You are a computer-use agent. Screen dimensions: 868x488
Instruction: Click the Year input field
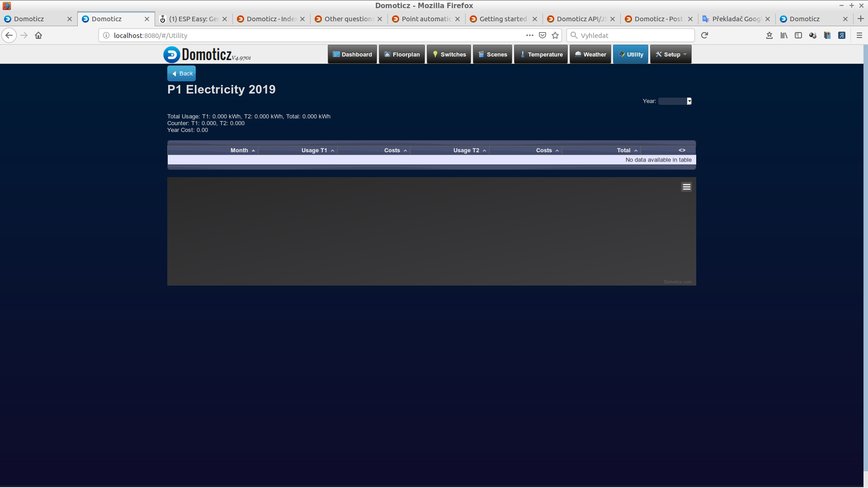(x=674, y=101)
